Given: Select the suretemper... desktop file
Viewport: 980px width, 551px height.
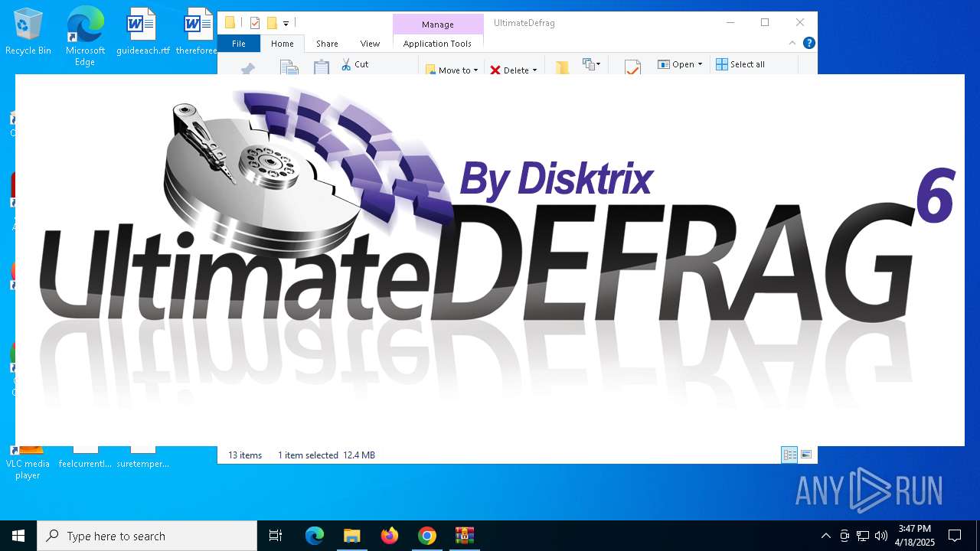Looking at the screenshot, I should pyautogui.click(x=142, y=458).
